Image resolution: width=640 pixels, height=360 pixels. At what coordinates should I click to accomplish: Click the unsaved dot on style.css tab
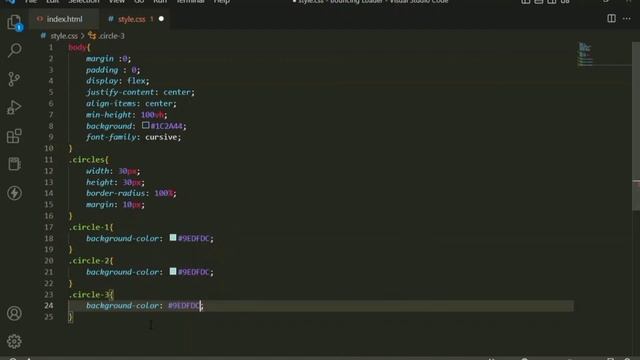(x=161, y=19)
